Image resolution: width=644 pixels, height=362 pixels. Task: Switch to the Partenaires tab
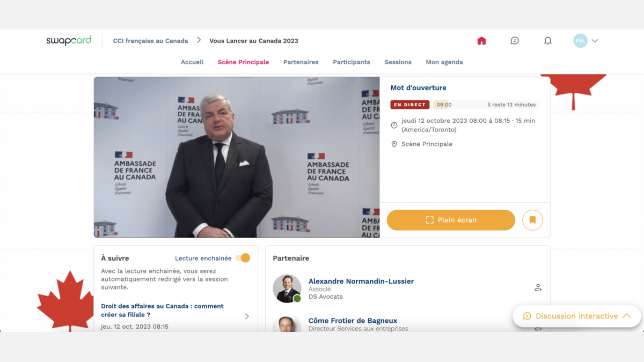coord(301,62)
